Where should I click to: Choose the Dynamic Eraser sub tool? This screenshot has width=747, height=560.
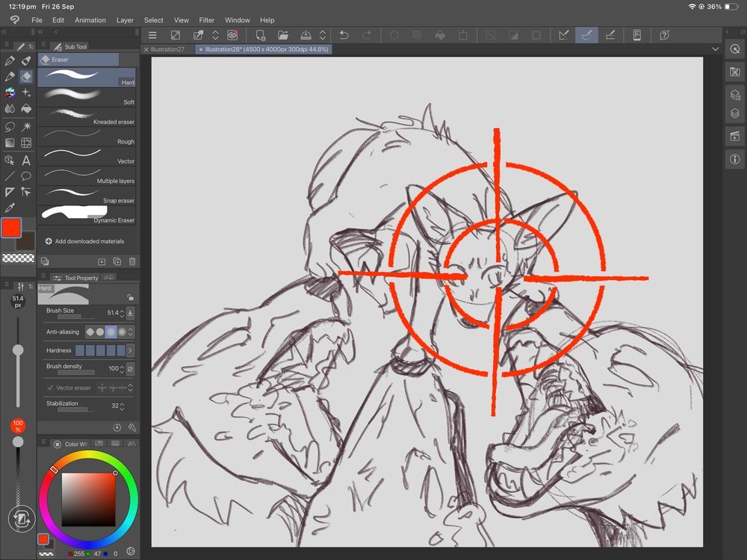87,215
